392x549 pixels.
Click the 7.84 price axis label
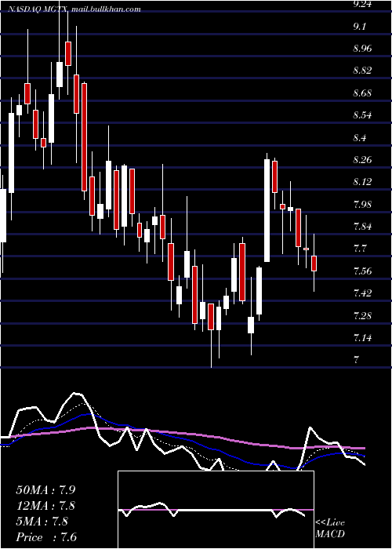(x=362, y=227)
